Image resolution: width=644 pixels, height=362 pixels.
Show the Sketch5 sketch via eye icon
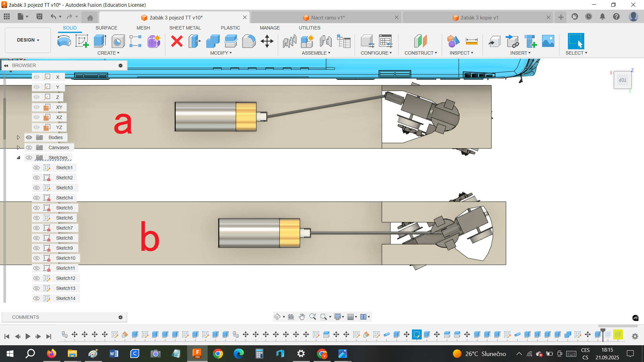37,208
